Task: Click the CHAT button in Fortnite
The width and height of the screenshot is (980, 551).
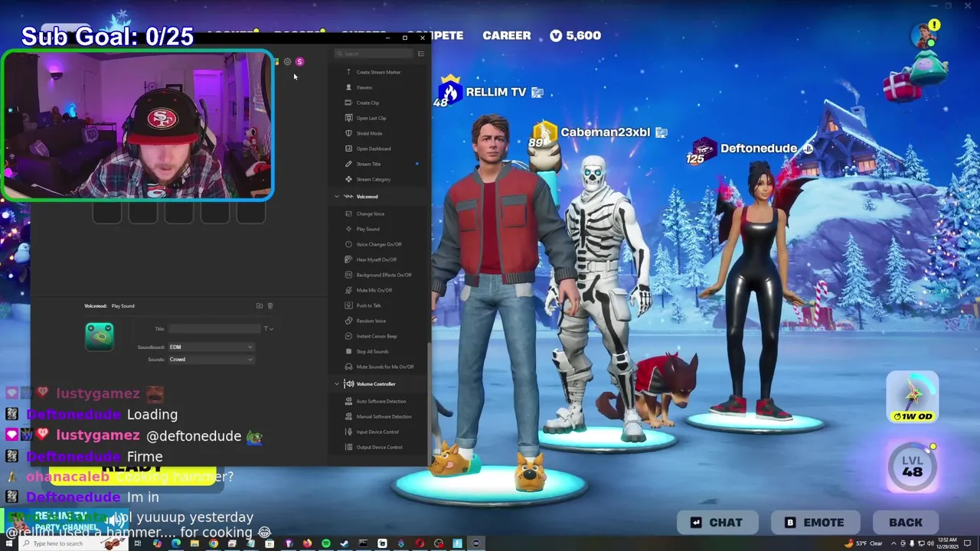Action: [x=717, y=523]
